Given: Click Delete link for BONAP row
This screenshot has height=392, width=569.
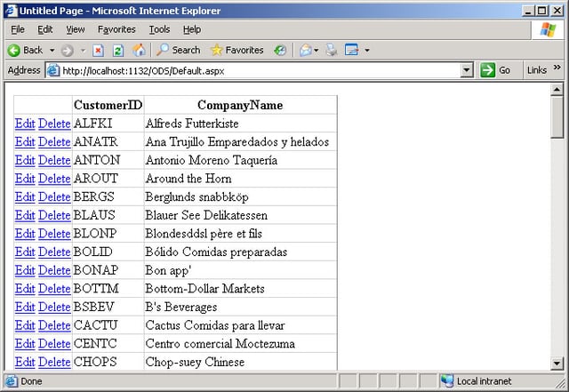Looking at the screenshot, I should 54,270.
